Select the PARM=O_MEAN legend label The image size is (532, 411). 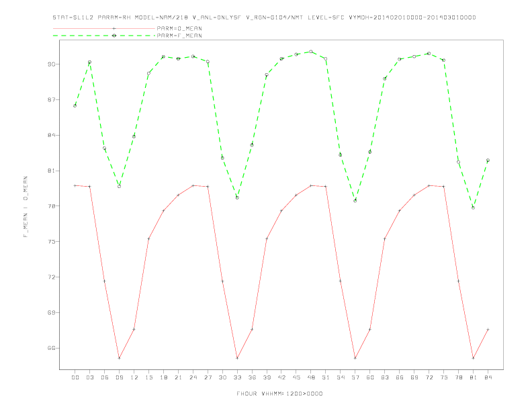click(x=179, y=28)
